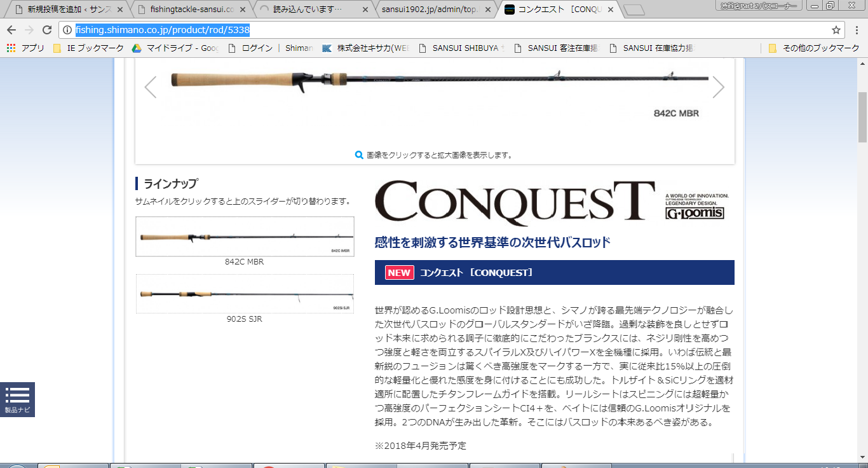Close the 新規投稿を追加 tab
The height and width of the screenshot is (468, 868).
pyautogui.click(x=119, y=10)
